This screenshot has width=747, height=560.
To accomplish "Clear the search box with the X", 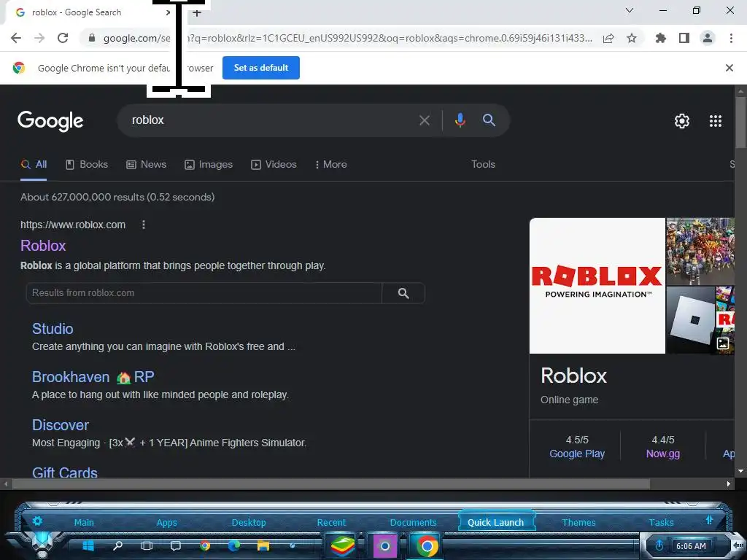I will pyautogui.click(x=425, y=120).
